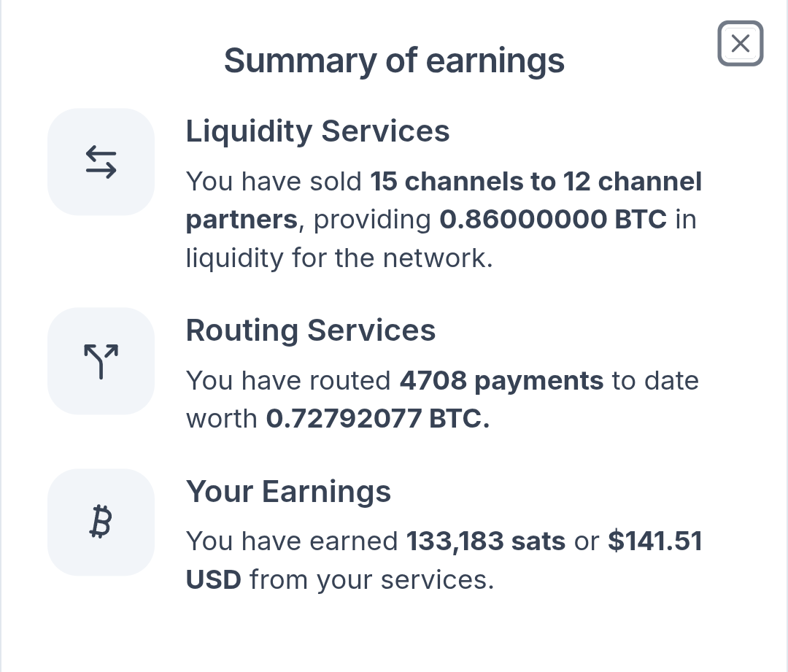Click the 133,183 sats earnings value

[x=485, y=541]
